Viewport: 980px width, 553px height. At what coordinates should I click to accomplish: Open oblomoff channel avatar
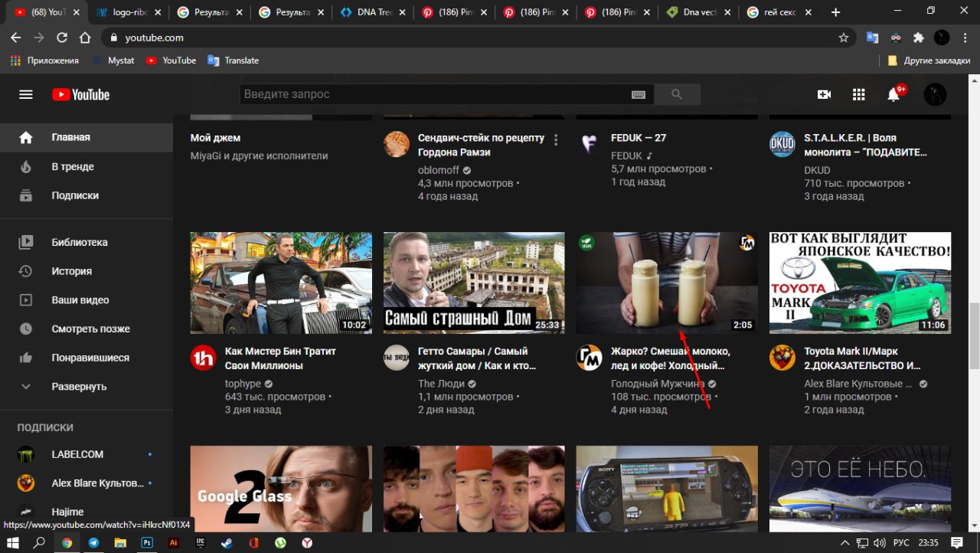coord(396,144)
